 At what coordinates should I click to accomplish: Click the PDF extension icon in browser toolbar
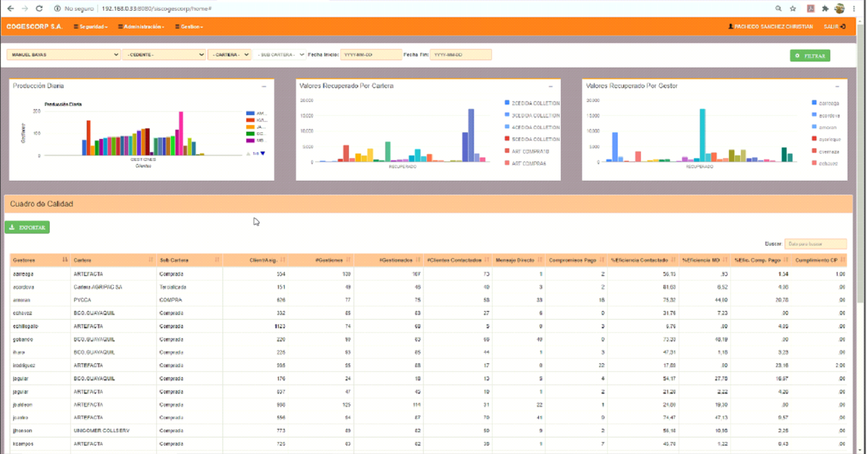(x=810, y=9)
